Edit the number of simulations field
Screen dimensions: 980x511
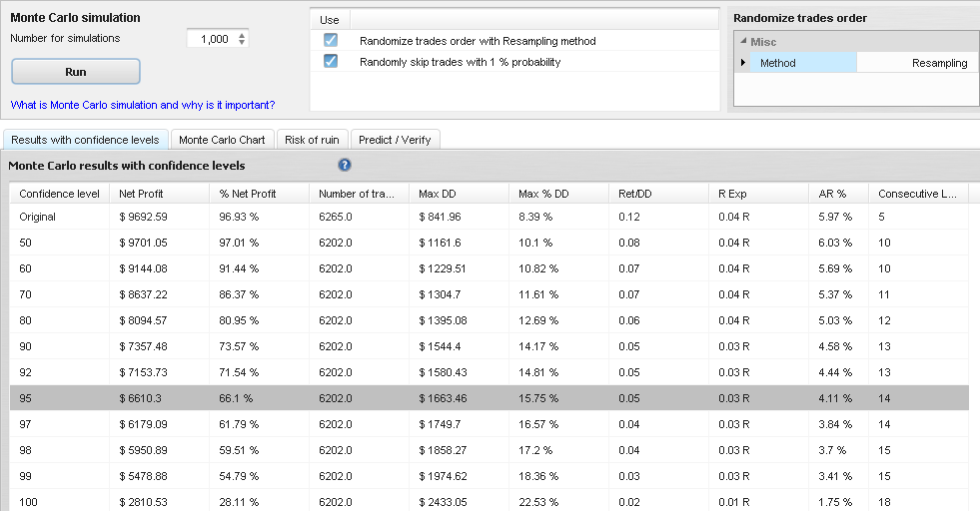coord(211,39)
